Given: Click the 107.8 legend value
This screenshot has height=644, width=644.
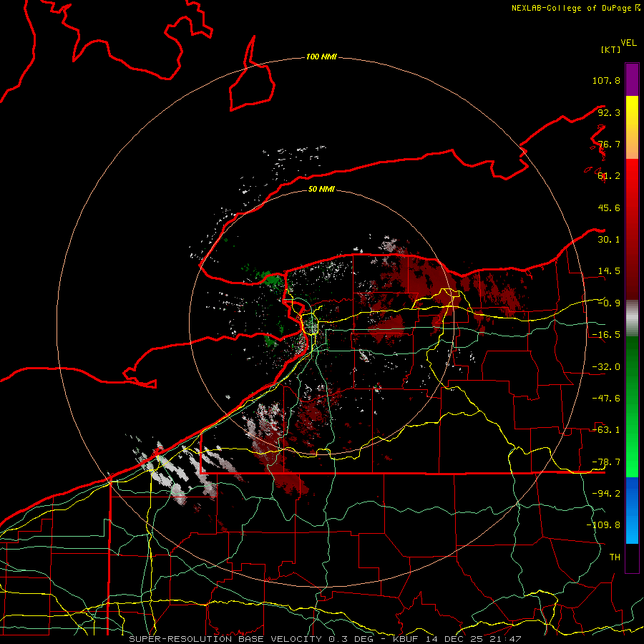Looking at the screenshot, I should click(x=606, y=80).
